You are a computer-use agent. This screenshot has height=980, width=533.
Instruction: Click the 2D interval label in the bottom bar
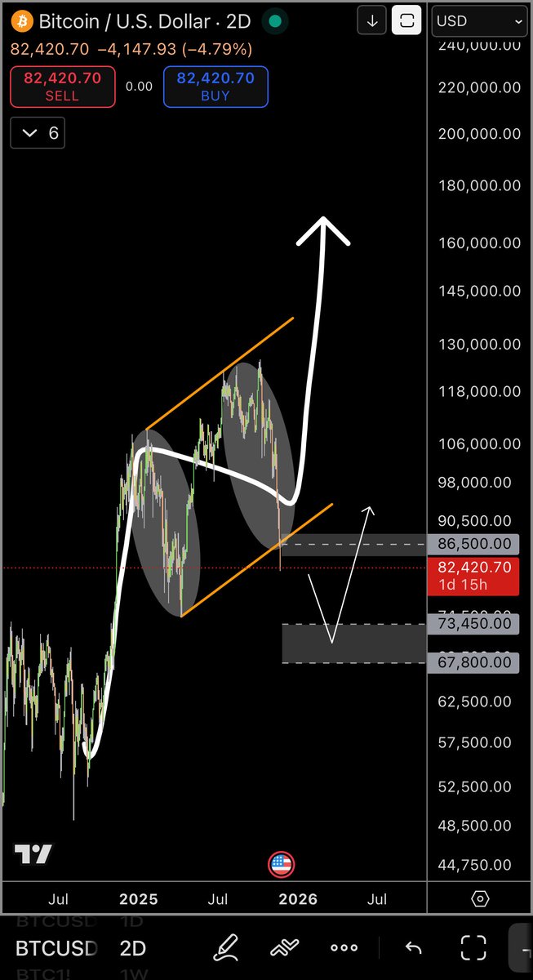(x=133, y=948)
